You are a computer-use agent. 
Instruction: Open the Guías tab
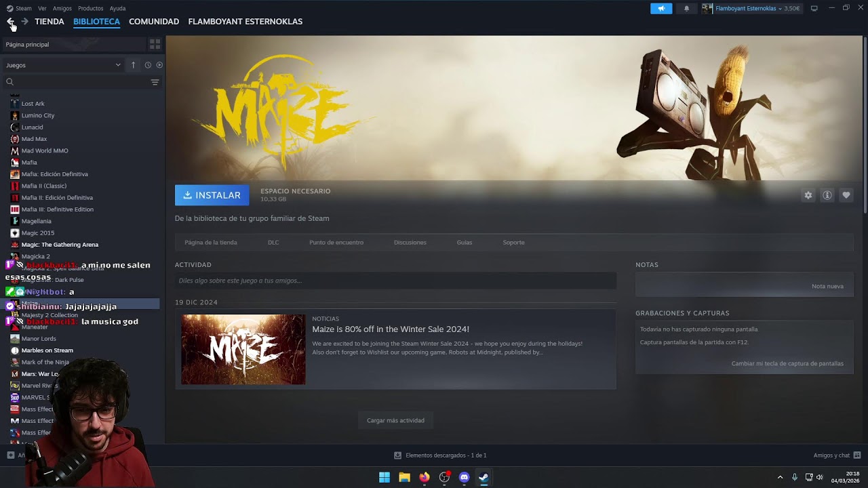click(465, 243)
